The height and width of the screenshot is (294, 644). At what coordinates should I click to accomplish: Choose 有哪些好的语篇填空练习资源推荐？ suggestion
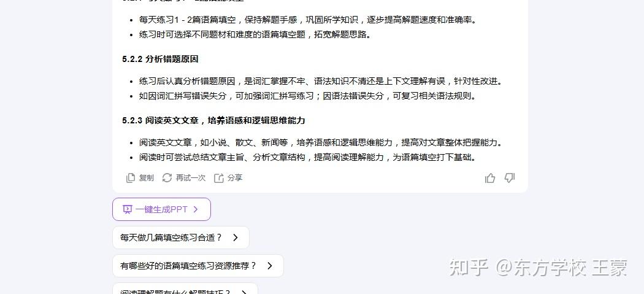click(198, 266)
